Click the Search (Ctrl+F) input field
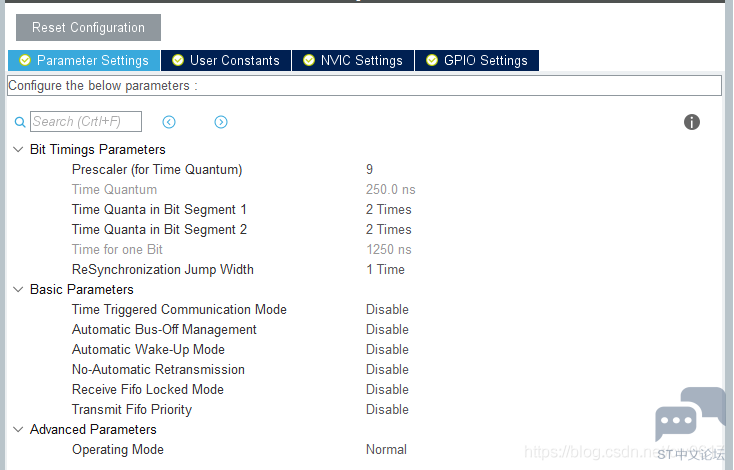 [x=86, y=122]
